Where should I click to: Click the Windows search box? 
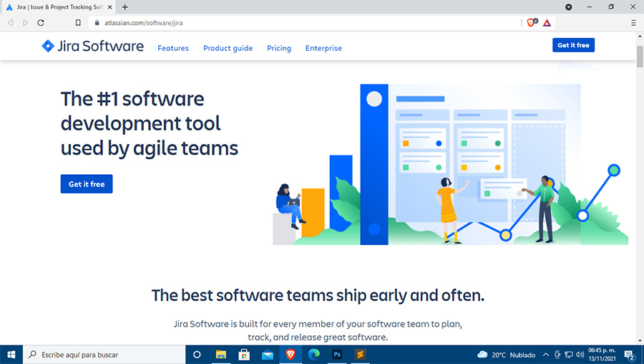(x=104, y=355)
